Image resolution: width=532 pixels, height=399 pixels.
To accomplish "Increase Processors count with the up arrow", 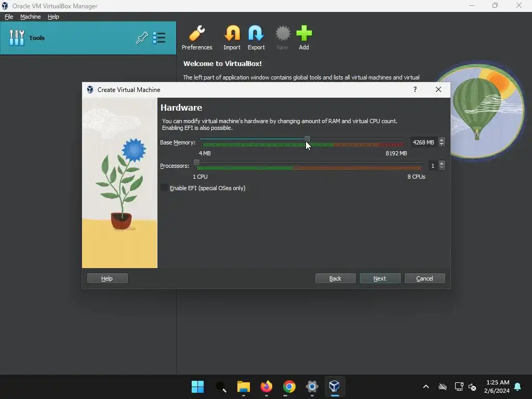I will 442,163.
